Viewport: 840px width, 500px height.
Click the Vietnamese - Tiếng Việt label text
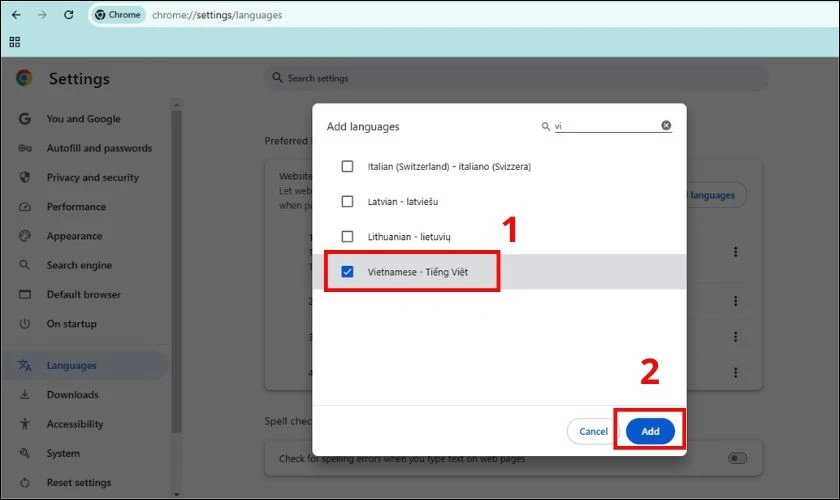point(417,272)
